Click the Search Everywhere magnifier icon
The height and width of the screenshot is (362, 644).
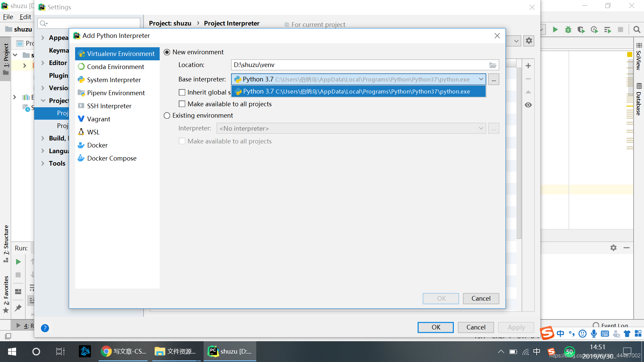637,30
